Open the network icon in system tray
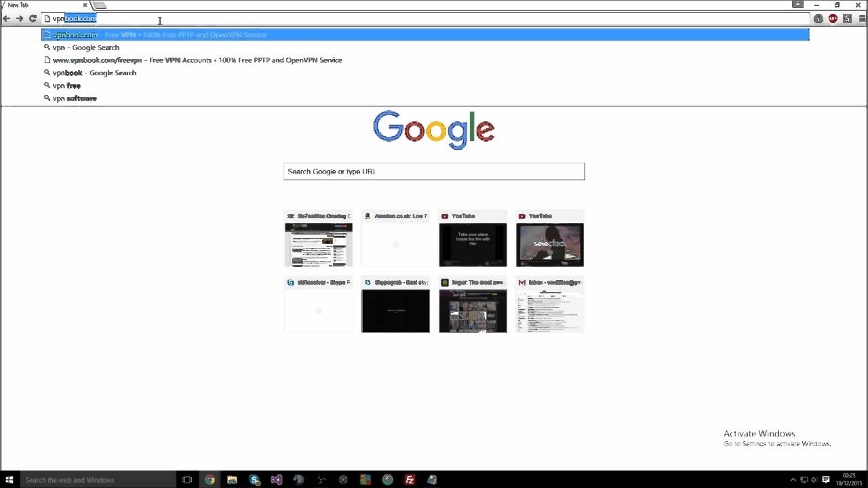Viewport: 868px width, 488px height. [804, 480]
